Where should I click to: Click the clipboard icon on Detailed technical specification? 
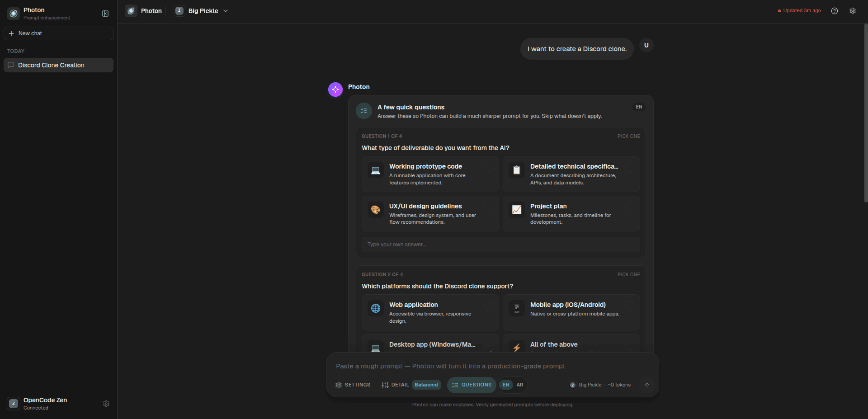tap(517, 170)
